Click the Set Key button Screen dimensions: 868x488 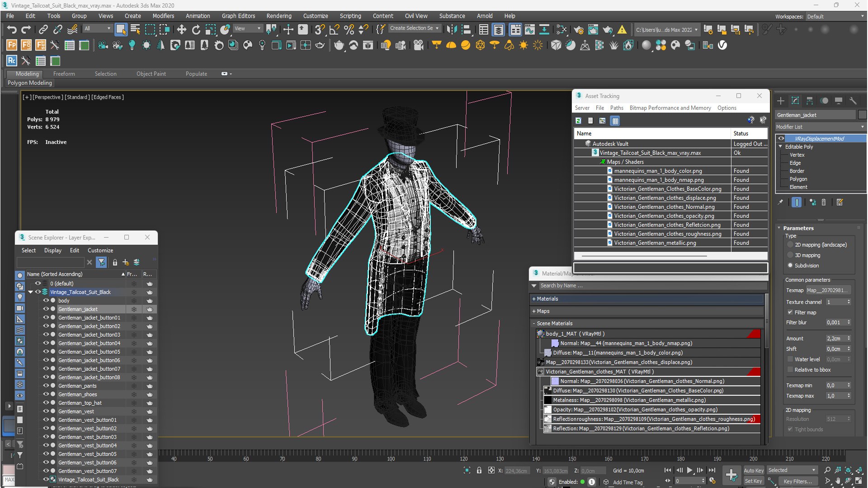coord(754,481)
